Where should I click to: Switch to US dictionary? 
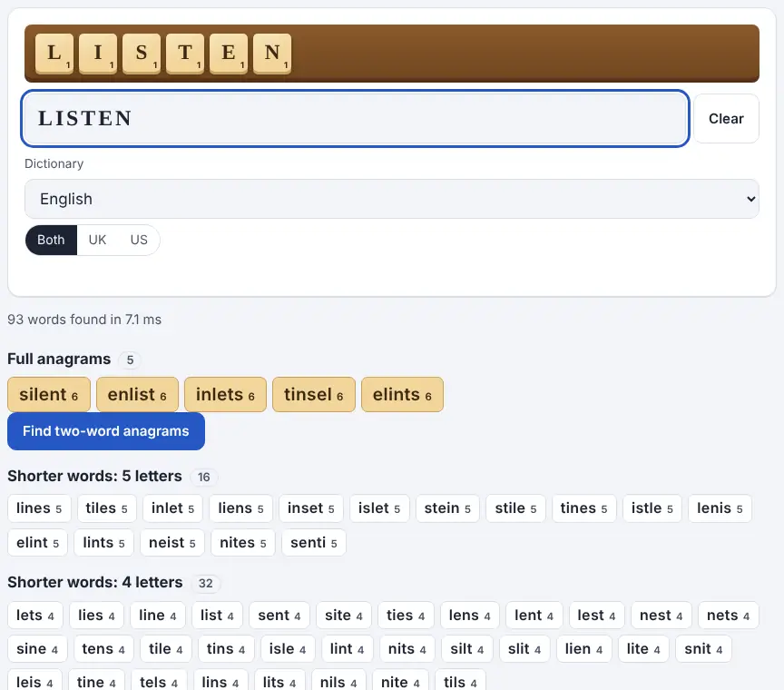pos(139,241)
